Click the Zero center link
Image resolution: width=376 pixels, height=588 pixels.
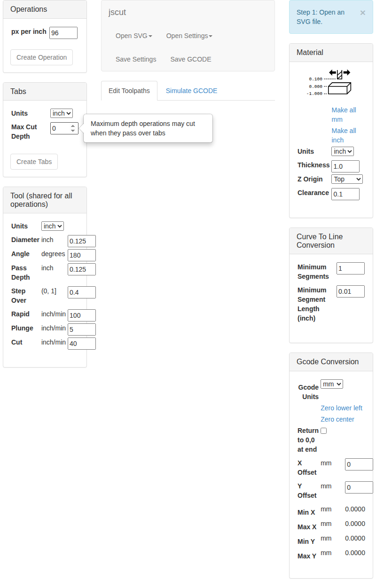[337, 419]
